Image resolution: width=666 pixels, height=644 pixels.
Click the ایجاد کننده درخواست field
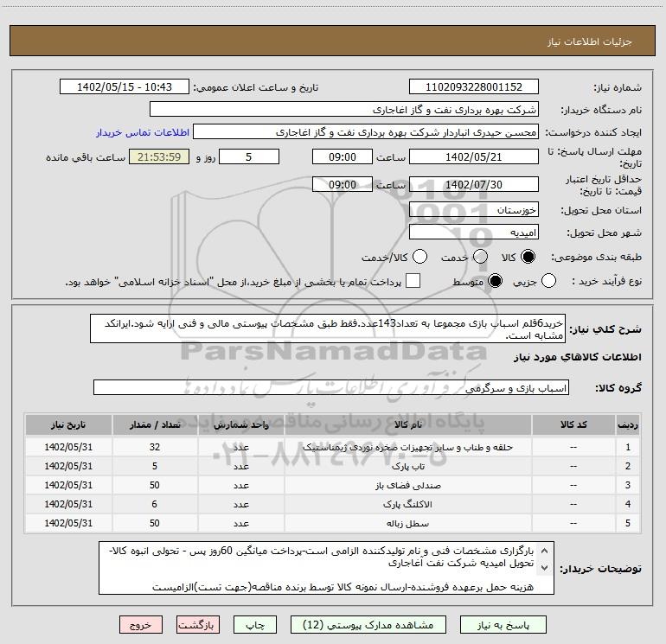(x=366, y=132)
